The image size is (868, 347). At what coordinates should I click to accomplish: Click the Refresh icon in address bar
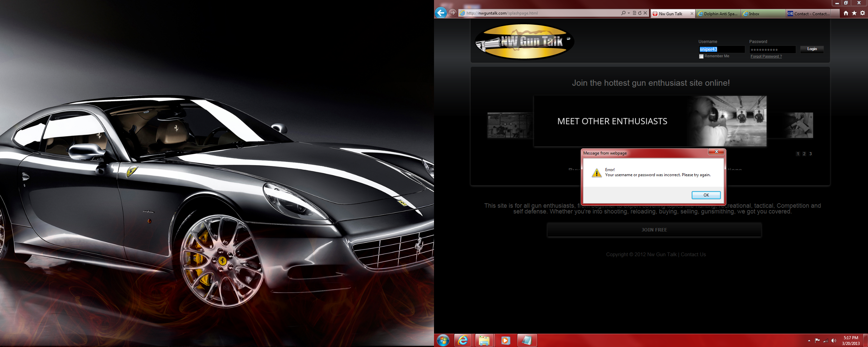click(x=640, y=13)
